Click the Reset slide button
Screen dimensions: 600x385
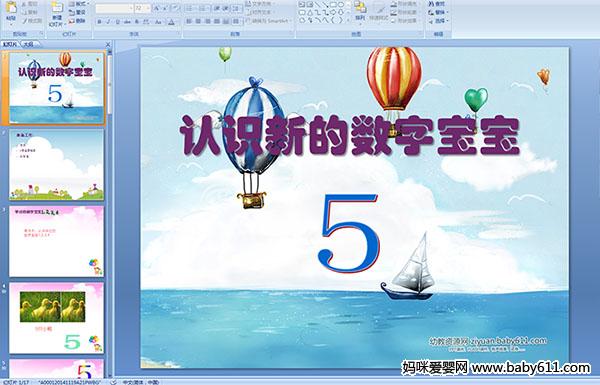coord(77,13)
